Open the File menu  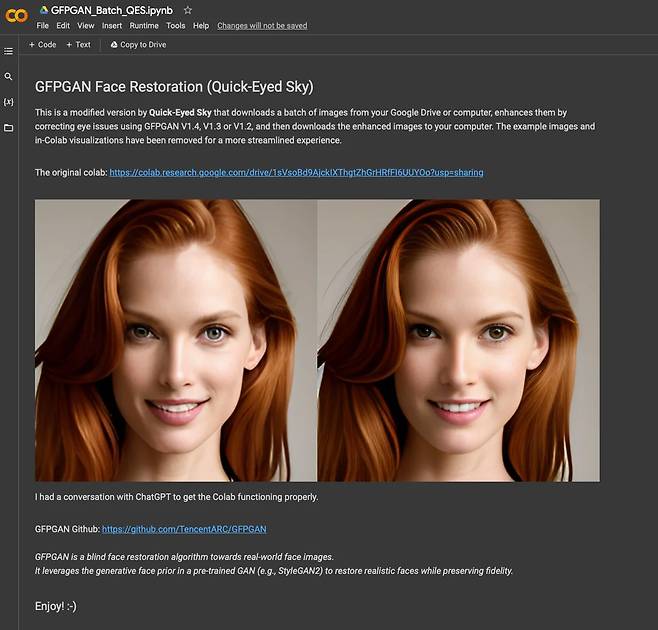pyautogui.click(x=43, y=26)
